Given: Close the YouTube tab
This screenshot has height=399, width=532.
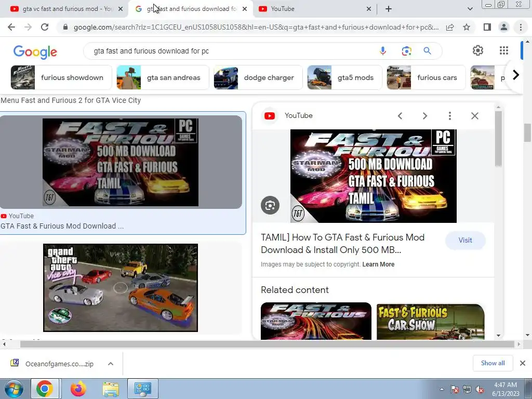Looking at the screenshot, I should pos(369,9).
